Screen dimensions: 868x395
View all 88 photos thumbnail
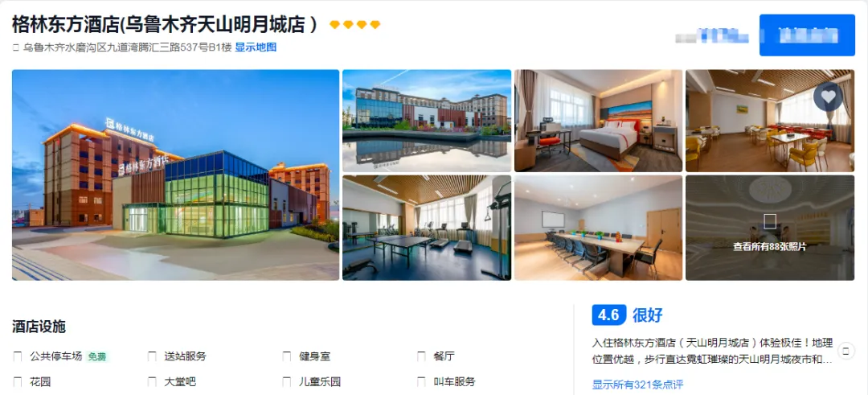coord(769,228)
